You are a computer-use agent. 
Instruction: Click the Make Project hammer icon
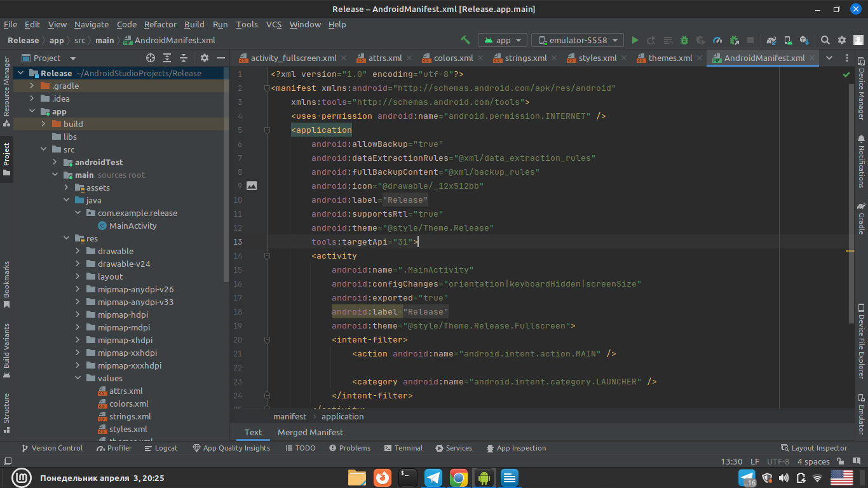[x=466, y=40]
